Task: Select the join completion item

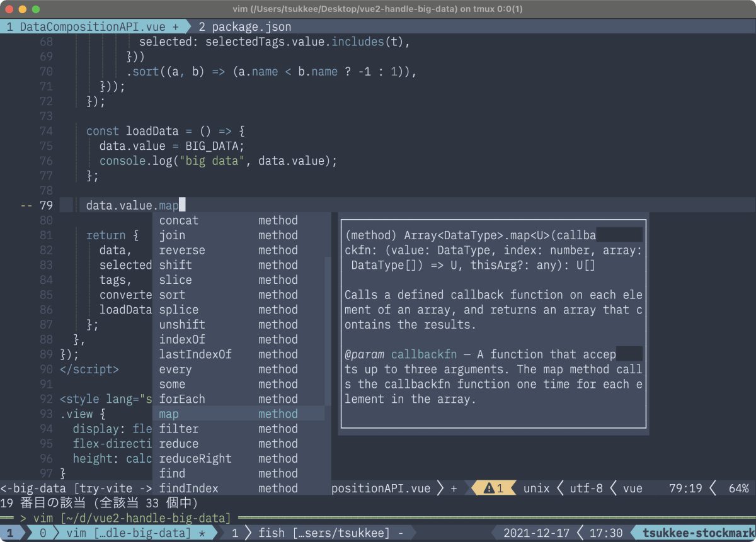Action: pos(239,235)
